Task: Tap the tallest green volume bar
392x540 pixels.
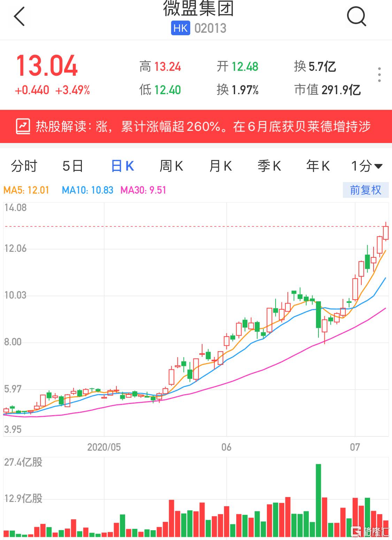Action: click(x=318, y=500)
